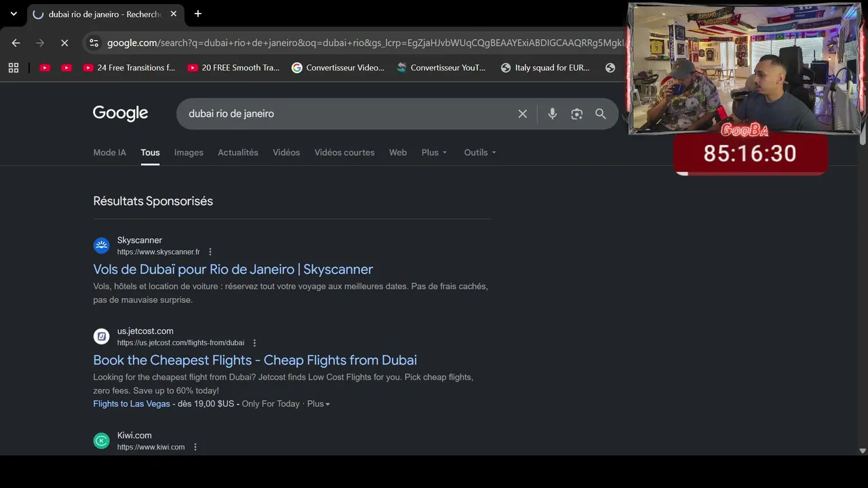Close the dubai rio de janeiro tab
The height and width of the screenshot is (488, 868).
(174, 14)
